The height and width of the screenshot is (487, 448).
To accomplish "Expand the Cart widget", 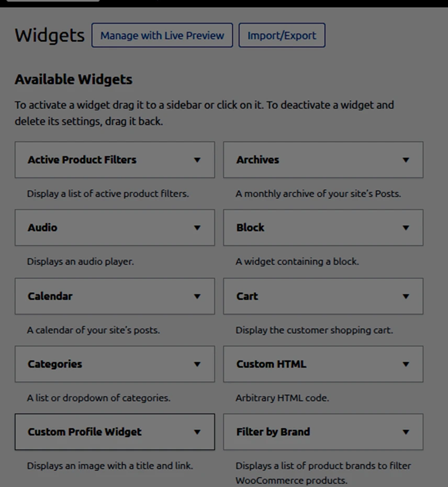I will point(406,296).
